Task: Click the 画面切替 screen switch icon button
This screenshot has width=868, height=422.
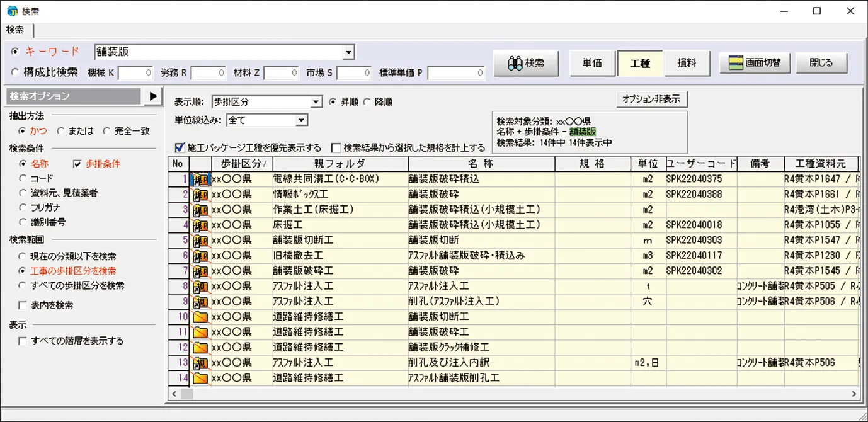Action: click(755, 63)
